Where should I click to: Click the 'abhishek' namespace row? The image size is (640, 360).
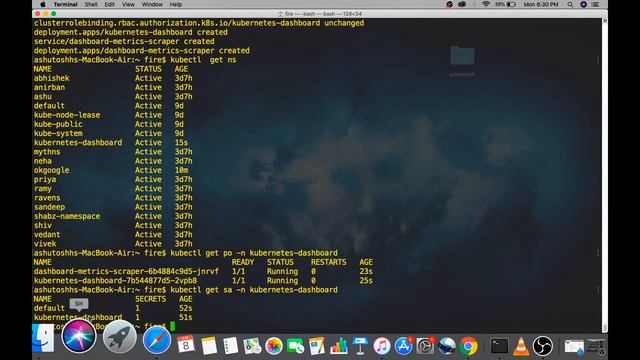113,78
